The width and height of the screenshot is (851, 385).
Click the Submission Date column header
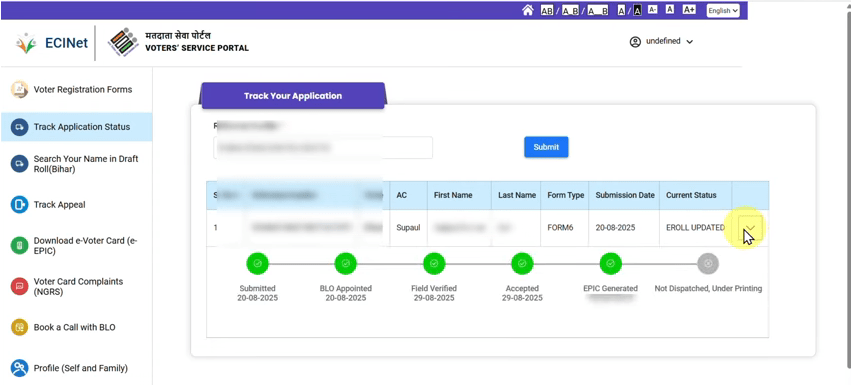[625, 195]
